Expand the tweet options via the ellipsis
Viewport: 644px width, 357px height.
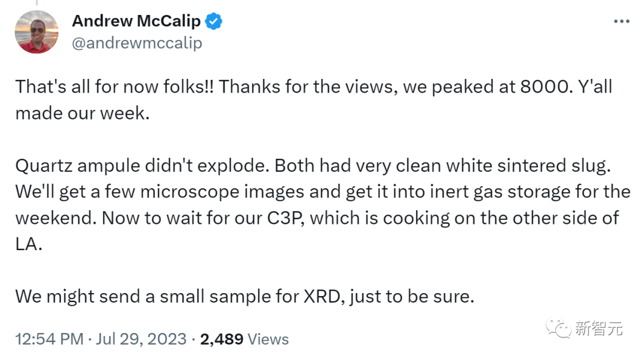tap(622, 20)
